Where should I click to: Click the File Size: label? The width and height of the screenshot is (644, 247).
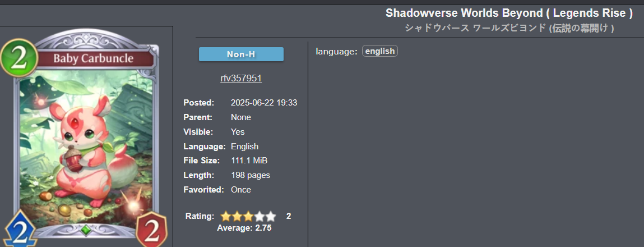[202, 161]
